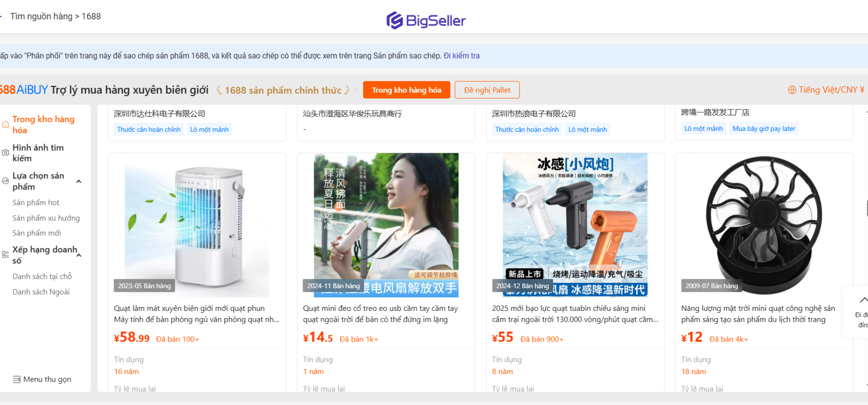Viewport: 868px width, 405px height.
Task: Click the ranking list icon beside Xếp hạng doanh số
Action: coord(5,255)
